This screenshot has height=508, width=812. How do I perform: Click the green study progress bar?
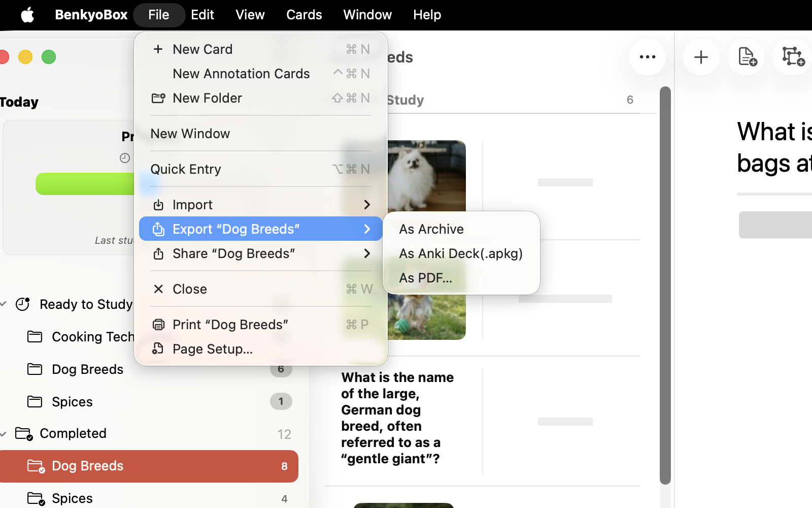coord(85,184)
